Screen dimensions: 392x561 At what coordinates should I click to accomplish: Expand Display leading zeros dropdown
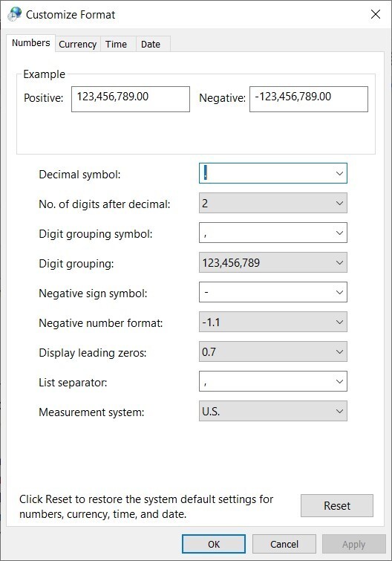click(x=273, y=351)
